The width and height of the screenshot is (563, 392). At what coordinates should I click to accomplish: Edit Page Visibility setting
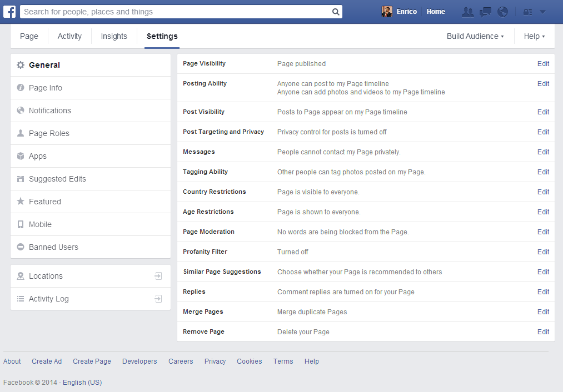(x=543, y=63)
